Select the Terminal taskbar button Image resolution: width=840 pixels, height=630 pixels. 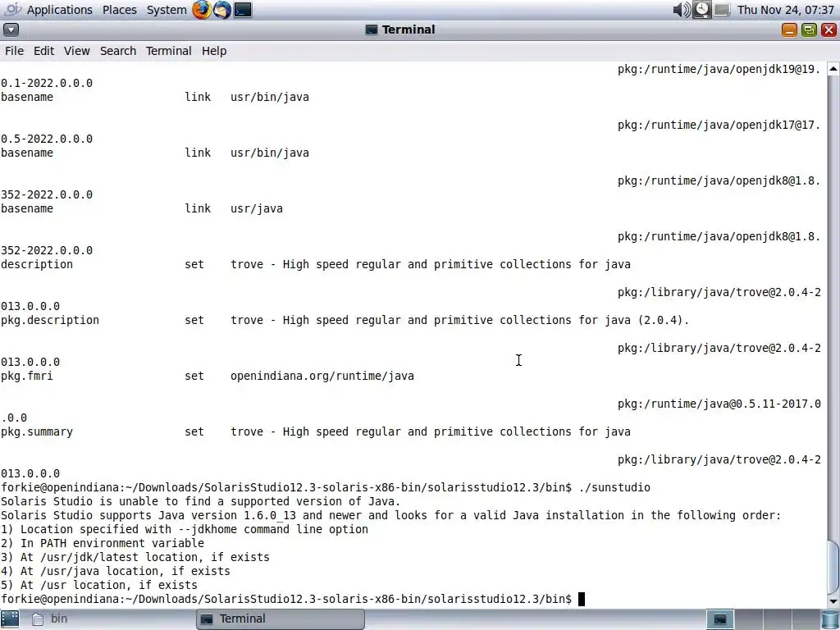(281, 619)
